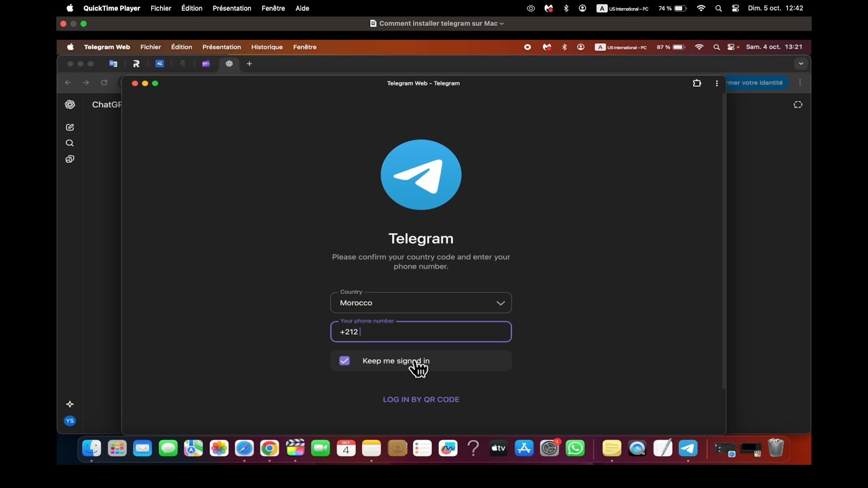Click the LOG IN BY QR CODE link

[x=421, y=399]
